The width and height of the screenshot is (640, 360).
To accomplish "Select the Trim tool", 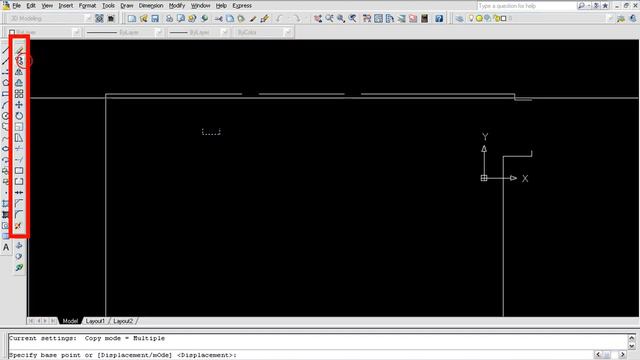I will pos(19,149).
